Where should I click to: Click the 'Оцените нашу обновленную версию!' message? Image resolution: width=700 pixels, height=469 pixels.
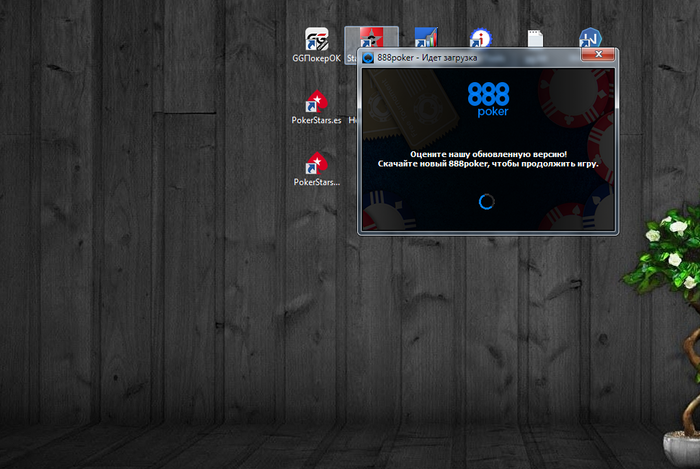488,154
